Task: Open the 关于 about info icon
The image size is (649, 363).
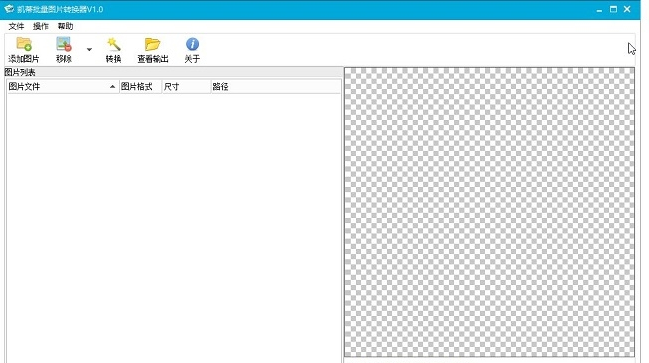Action: (x=192, y=44)
